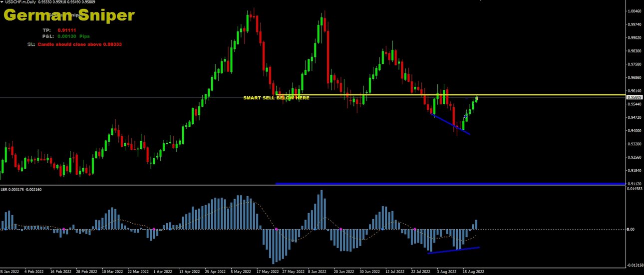Click the 0.99020 price scale label

tap(635, 37)
